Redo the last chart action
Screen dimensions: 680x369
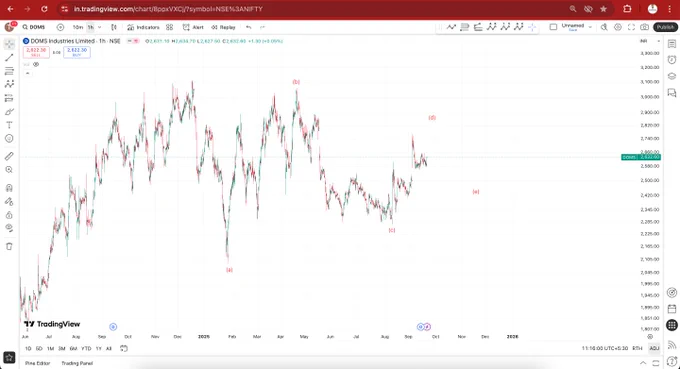pyautogui.click(x=262, y=27)
